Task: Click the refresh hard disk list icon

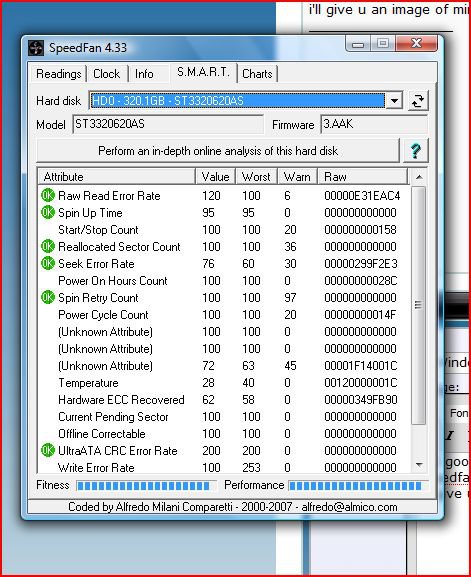Action: [x=418, y=100]
